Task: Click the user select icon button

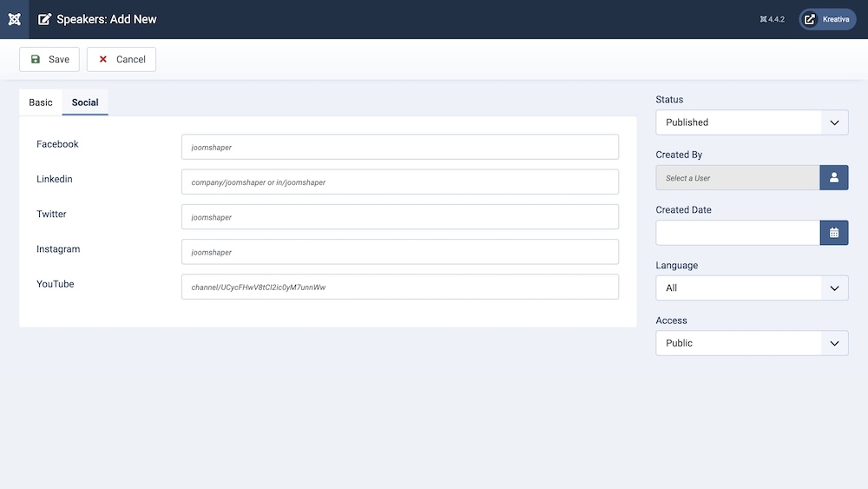Action: (833, 178)
